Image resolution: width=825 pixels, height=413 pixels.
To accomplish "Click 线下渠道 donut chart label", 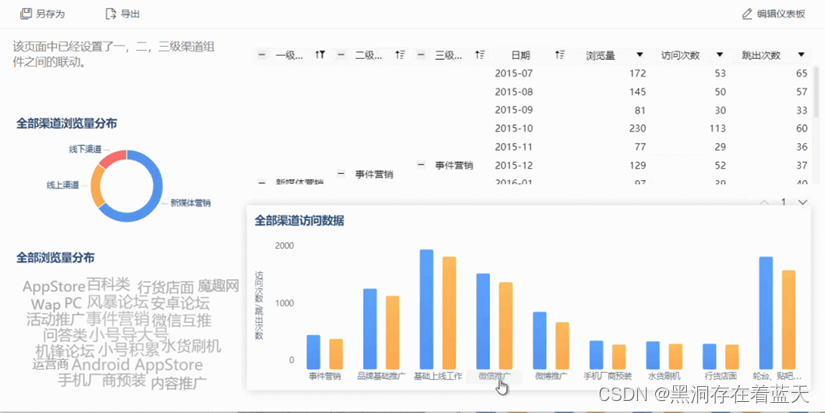I will click(85, 149).
